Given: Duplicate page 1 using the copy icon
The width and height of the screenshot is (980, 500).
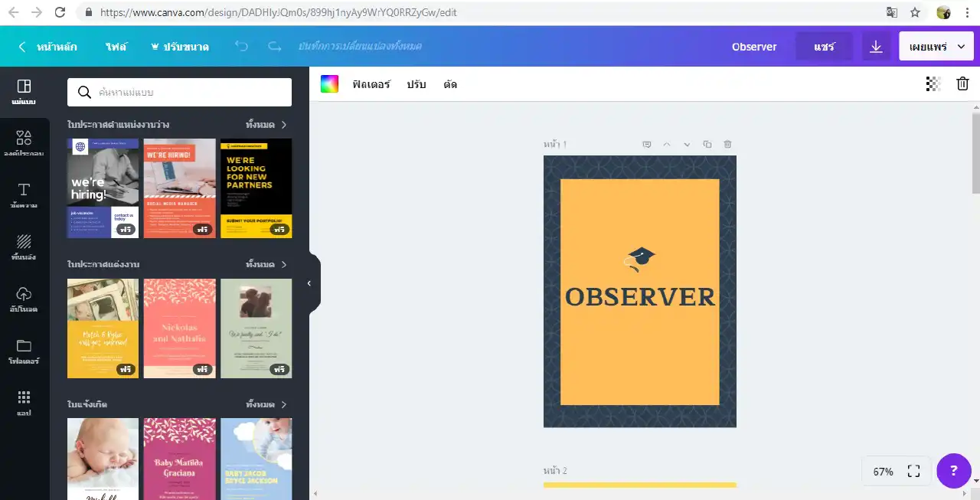Looking at the screenshot, I should pos(707,144).
